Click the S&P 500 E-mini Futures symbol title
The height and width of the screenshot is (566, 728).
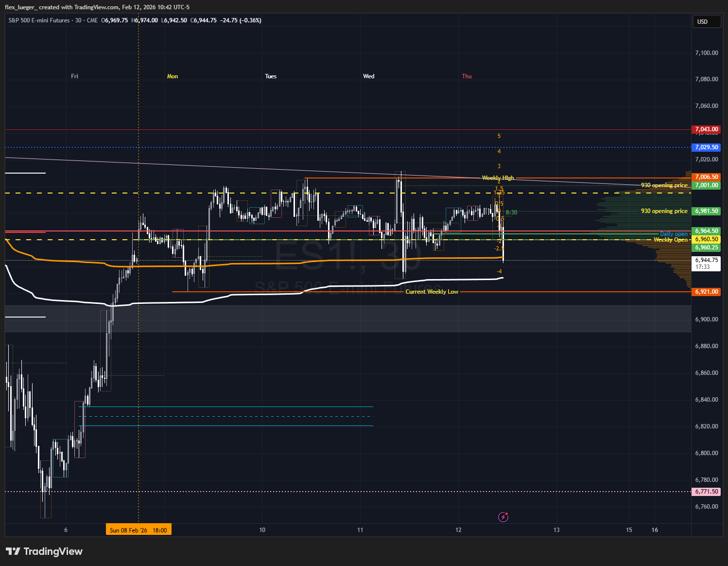39,20
